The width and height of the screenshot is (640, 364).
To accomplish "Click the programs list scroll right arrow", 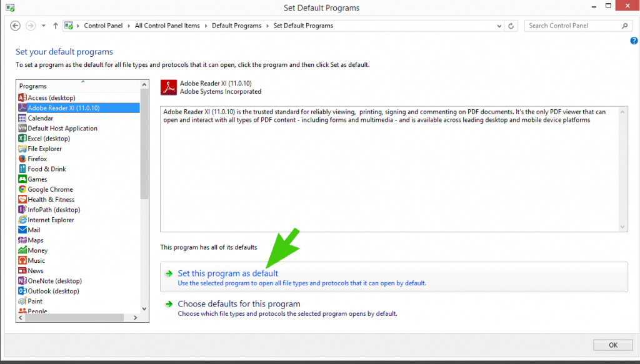I will (136, 318).
